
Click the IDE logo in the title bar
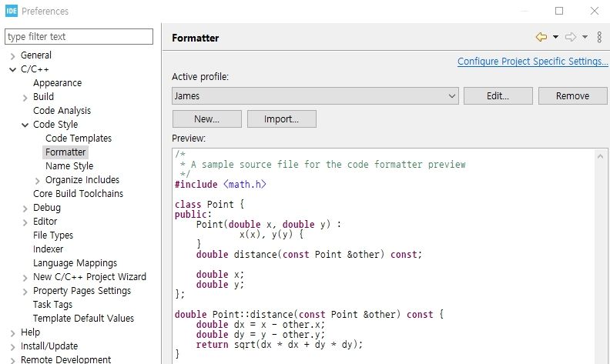(12, 11)
